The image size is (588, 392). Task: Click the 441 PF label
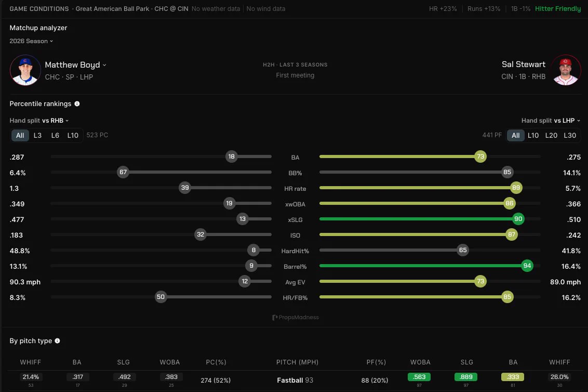[492, 135]
